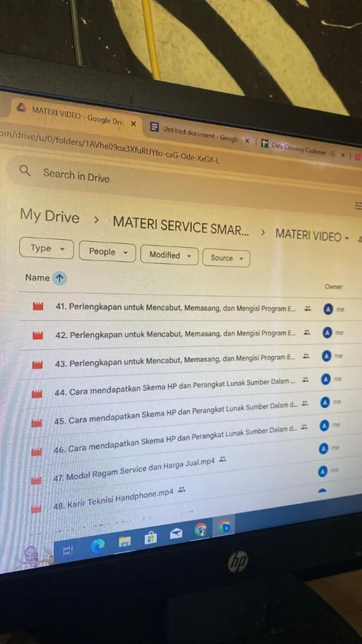Screen dimensions: 362x644
Task: Switch to Data Closing Customer tab
Action: [303, 150]
